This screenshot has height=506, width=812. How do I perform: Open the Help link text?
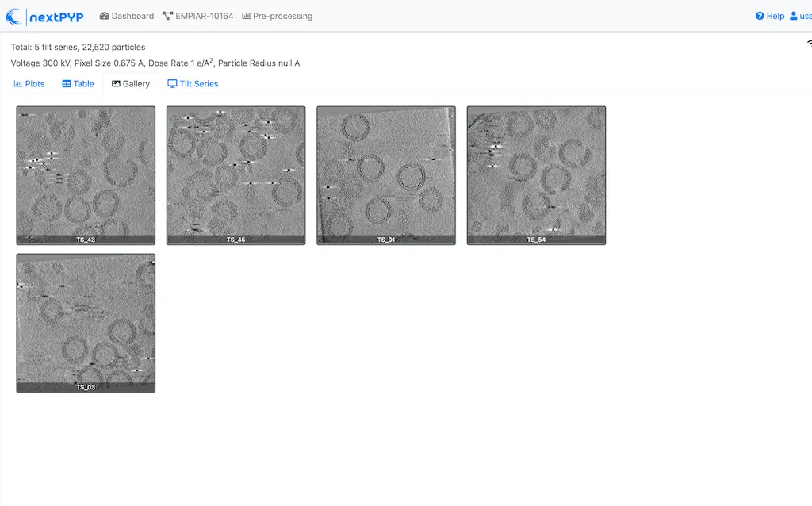click(776, 16)
